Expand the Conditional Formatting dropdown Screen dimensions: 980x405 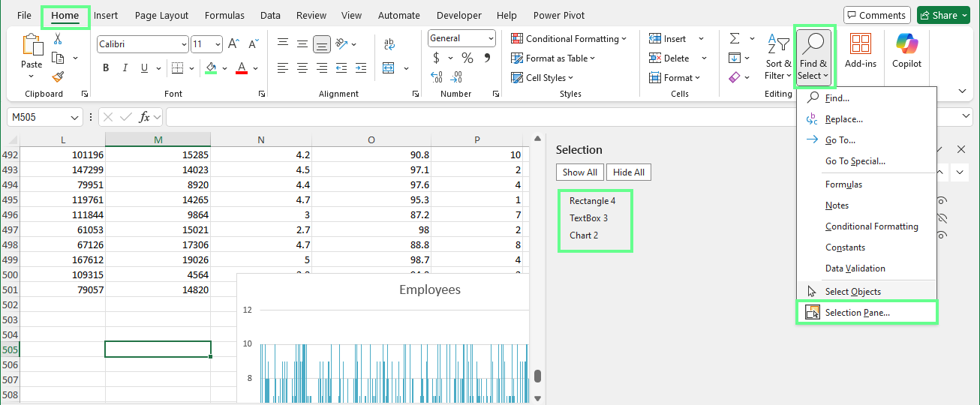coord(624,39)
